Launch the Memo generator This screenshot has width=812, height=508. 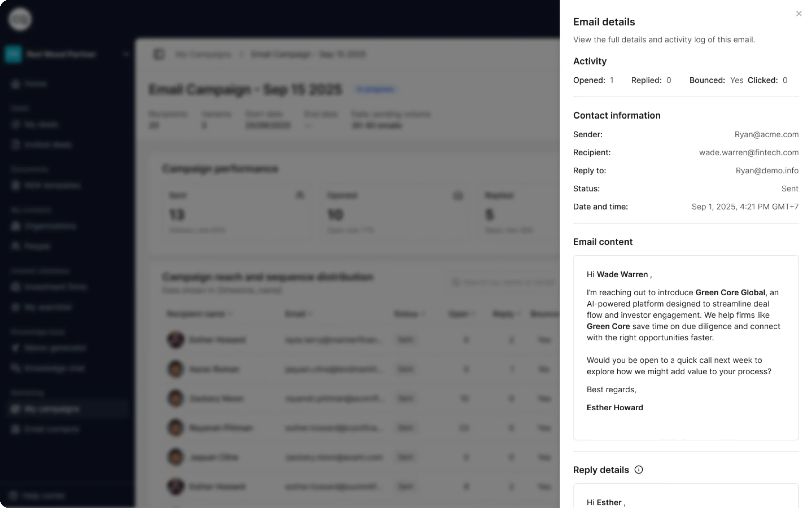(55, 348)
